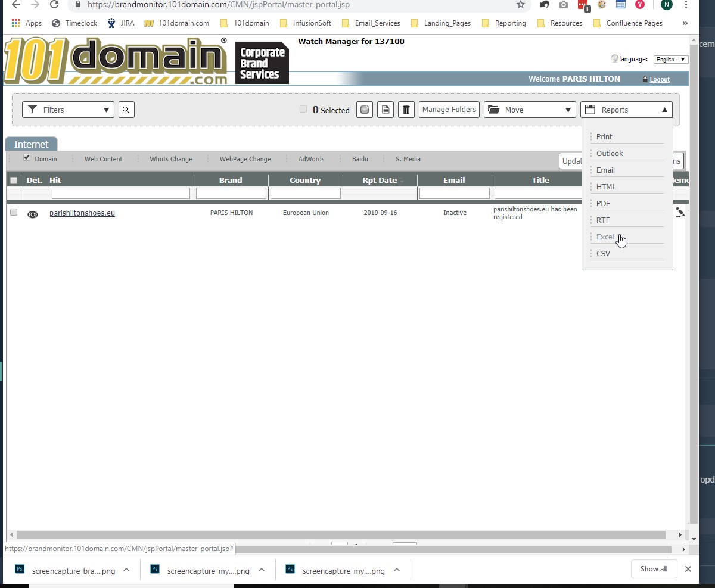Viewport: 715px width, 588px height.
Task: Click the round globe icon in toolbar
Action: coord(365,110)
